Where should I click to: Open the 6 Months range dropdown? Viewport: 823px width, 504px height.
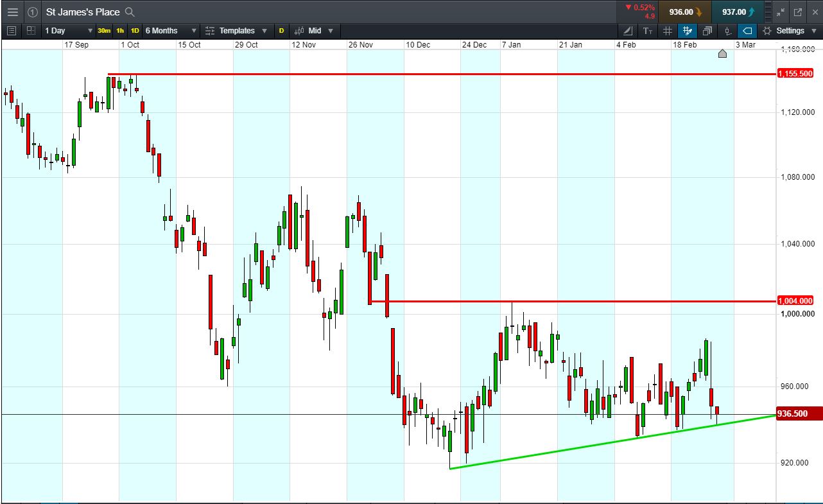click(x=170, y=30)
